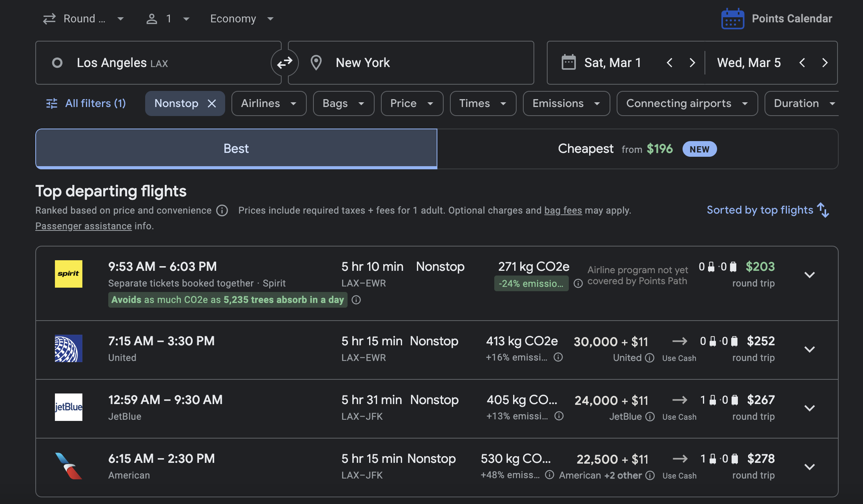Click the passenger count person icon
Image resolution: width=863 pixels, height=504 pixels.
pos(152,19)
